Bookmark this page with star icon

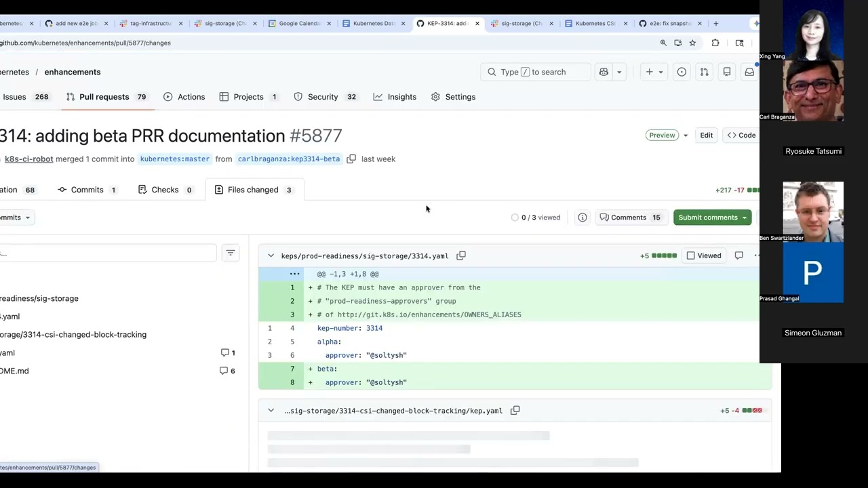point(692,43)
